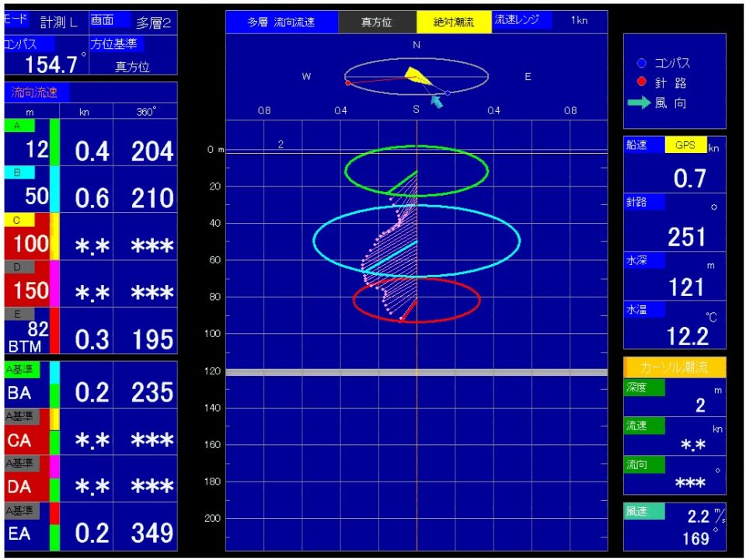Click layer B depth 50
The height and width of the screenshot is (560, 746).
point(37,196)
